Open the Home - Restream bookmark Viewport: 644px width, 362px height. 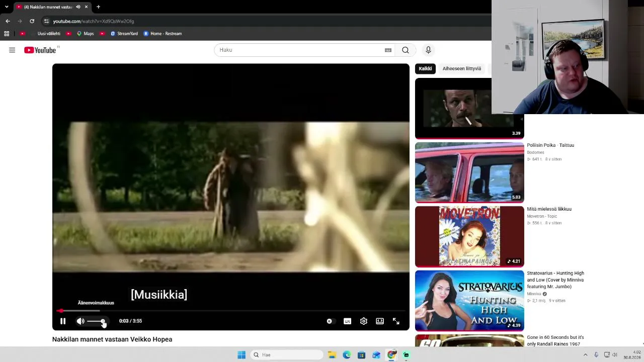click(x=163, y=34)
